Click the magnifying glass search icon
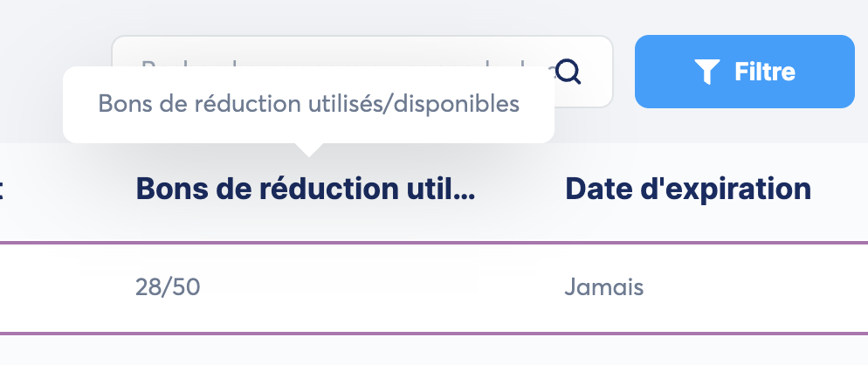The image size is (868, 365). pos(568,72)
